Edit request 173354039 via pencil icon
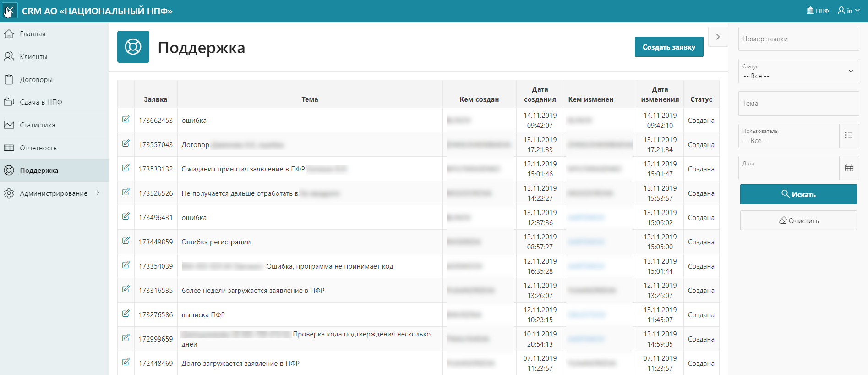The width and height of the screenshot is (868, 375). 126,265
